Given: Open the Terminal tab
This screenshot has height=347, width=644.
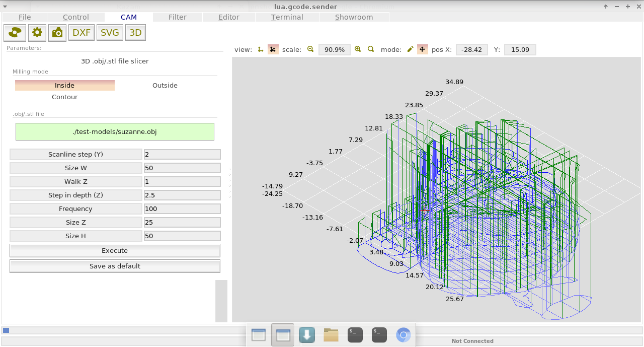Looking at the screenshot, I should tap(287, 17).
